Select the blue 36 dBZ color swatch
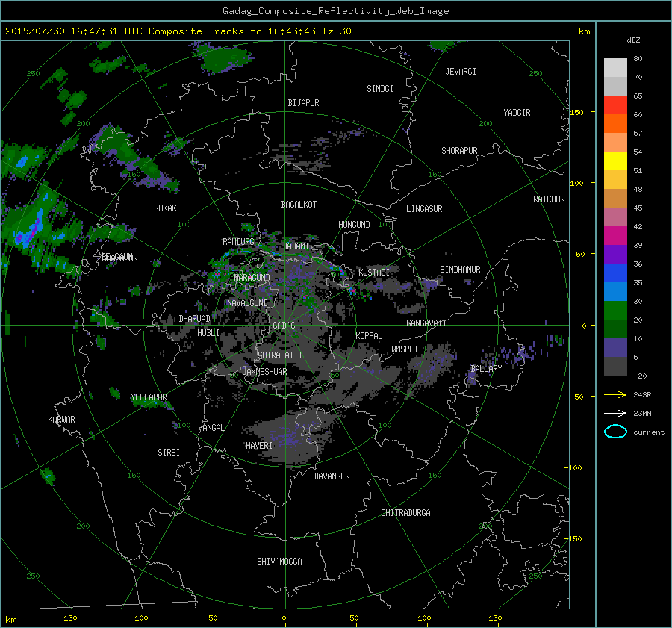 coord(615,273)
